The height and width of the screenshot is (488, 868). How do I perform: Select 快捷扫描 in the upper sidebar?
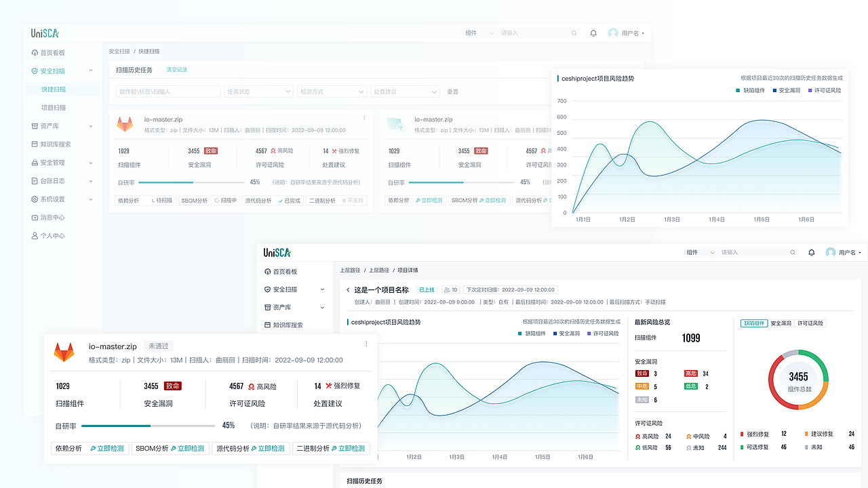point(54,89)
